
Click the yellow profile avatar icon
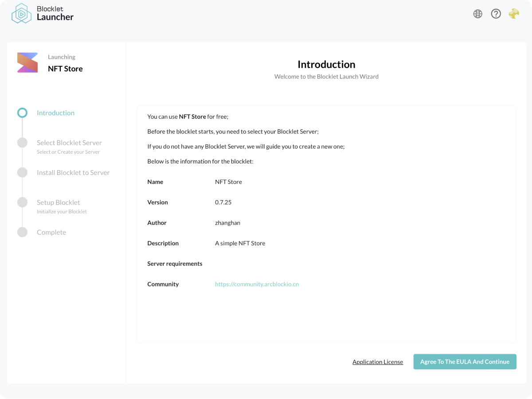pyautogui.click(x=513, y=14)
